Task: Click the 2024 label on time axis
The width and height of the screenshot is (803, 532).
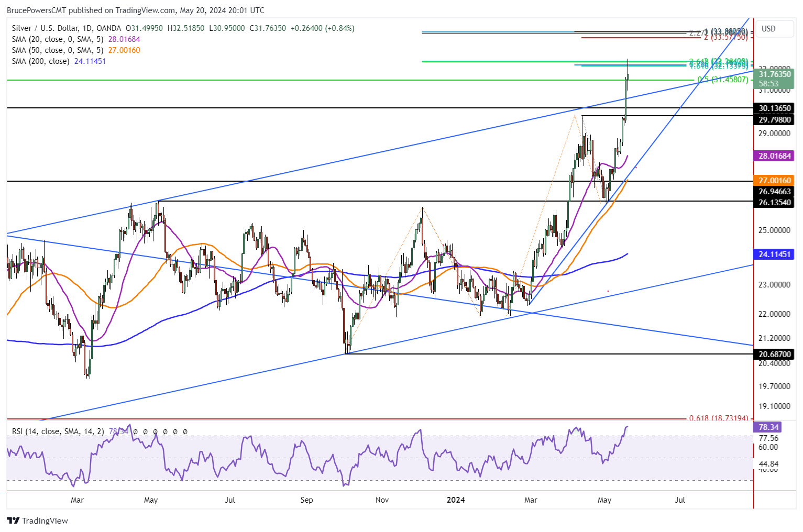Action: click(x=456, y=500)
